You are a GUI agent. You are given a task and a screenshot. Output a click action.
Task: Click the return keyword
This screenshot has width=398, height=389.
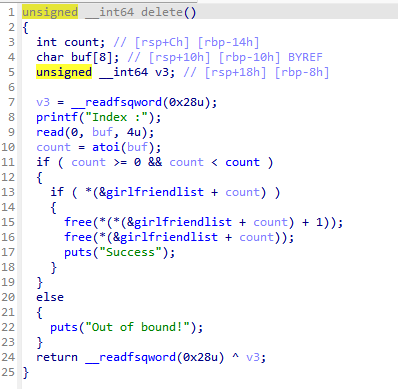pos(57,357)
